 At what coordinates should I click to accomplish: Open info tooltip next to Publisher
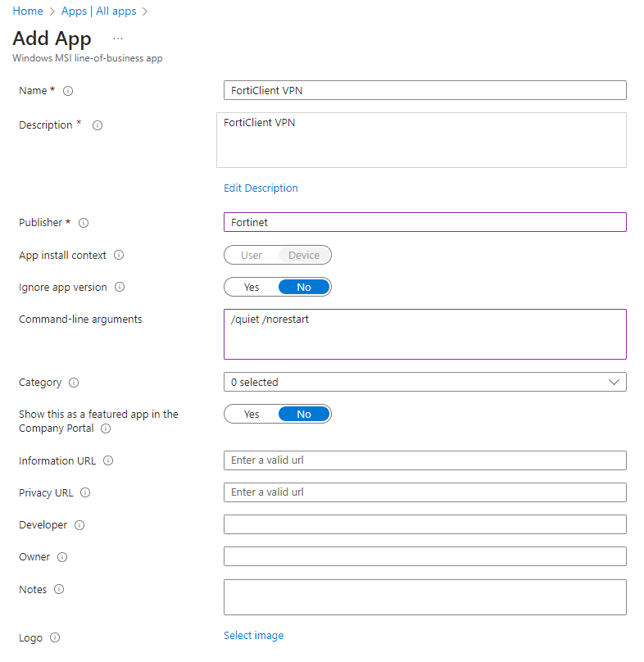(84, 223)
